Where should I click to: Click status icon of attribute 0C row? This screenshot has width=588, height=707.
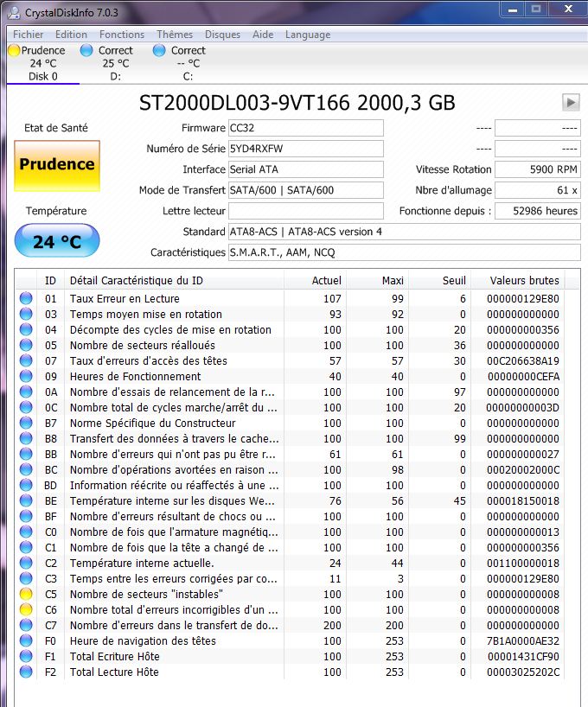coord(26,407)
